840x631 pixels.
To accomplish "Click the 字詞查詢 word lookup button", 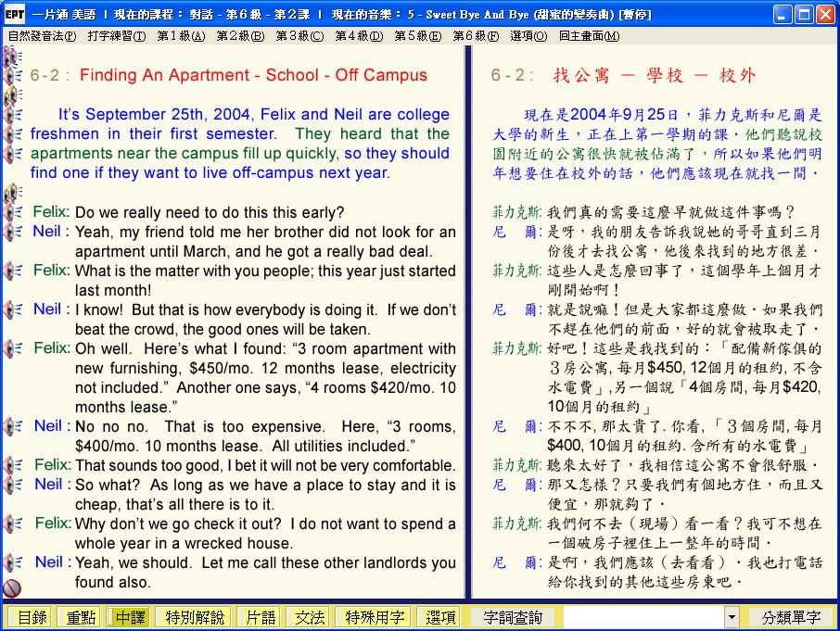I will (514, 617).
